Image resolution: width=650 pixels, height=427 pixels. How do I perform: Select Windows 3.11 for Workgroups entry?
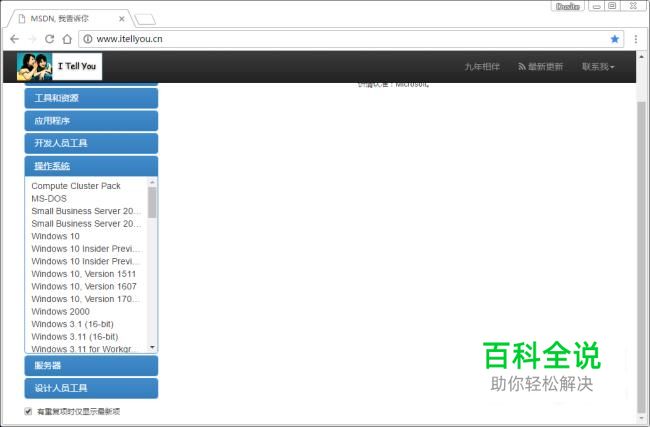click(84, 349)
